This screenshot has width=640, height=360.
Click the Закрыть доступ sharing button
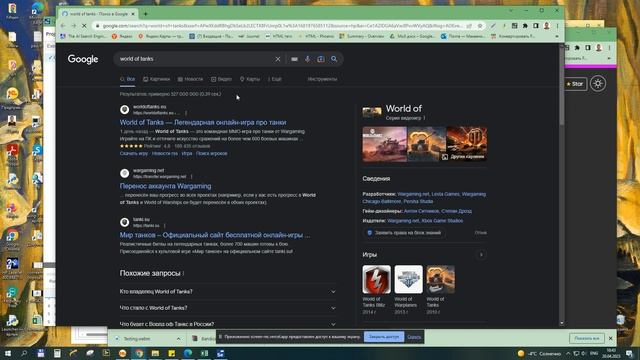(x=384, y=337)
